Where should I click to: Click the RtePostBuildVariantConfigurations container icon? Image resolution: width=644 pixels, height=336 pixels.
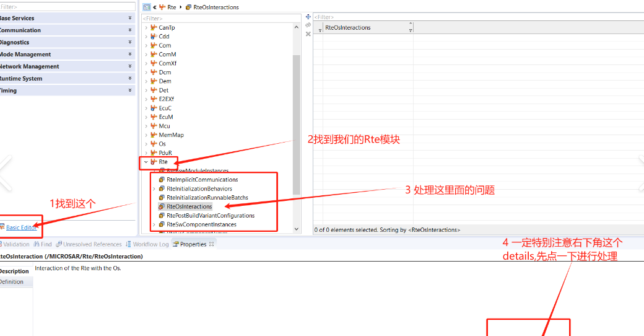[162, 216]
